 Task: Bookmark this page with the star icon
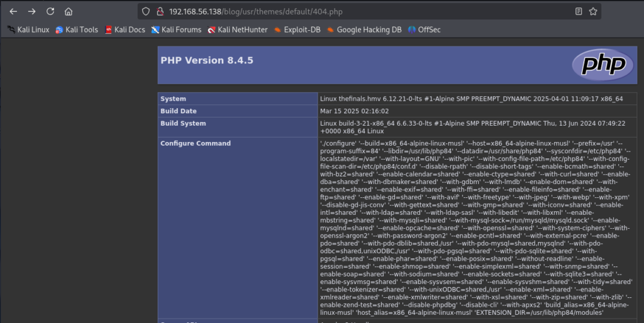593,11
